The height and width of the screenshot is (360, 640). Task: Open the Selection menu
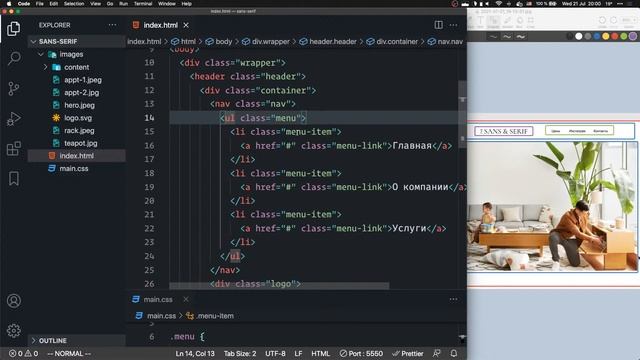(74, 4)
